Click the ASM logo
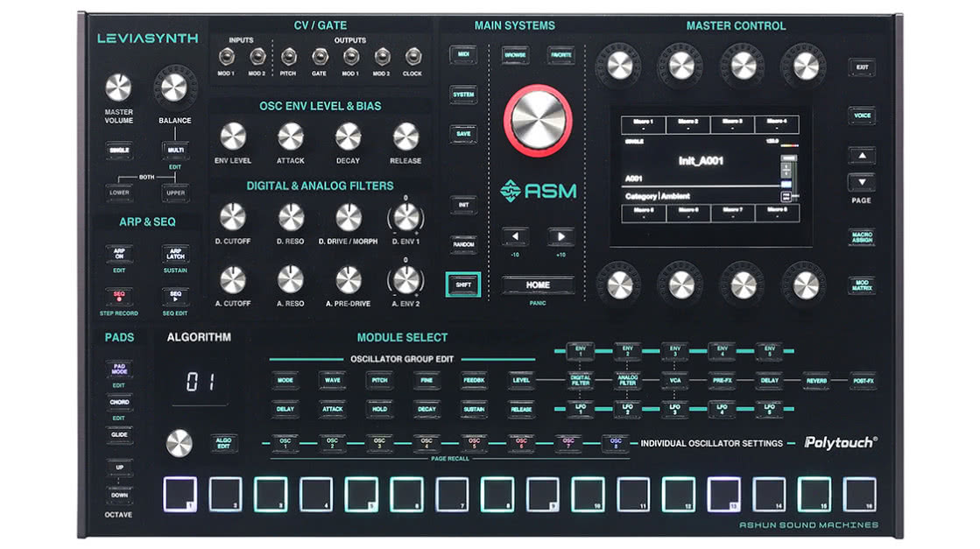Image resolution: width=980 pixels, height=549 pixels. coord(538,190)
